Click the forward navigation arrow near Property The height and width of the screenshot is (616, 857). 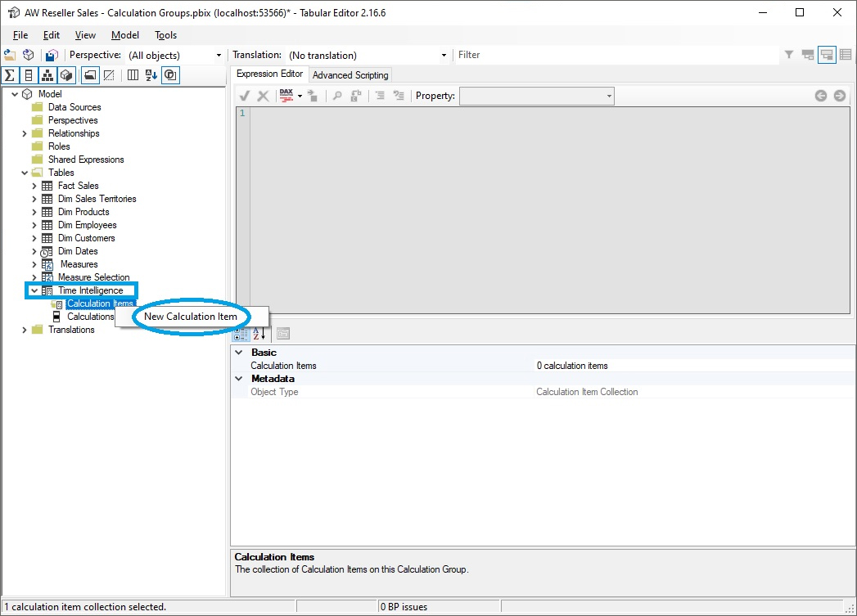[840, 95]
